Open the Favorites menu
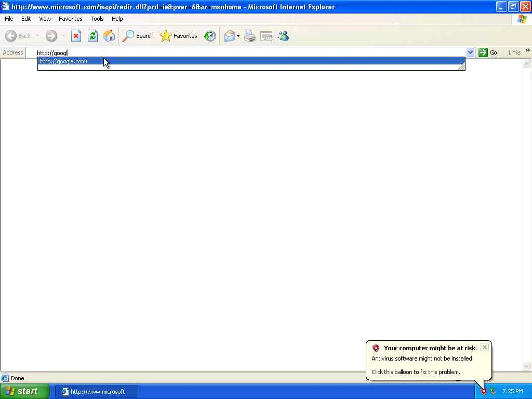The height and width of the screenshot is (399, 532). pos(70,19)
